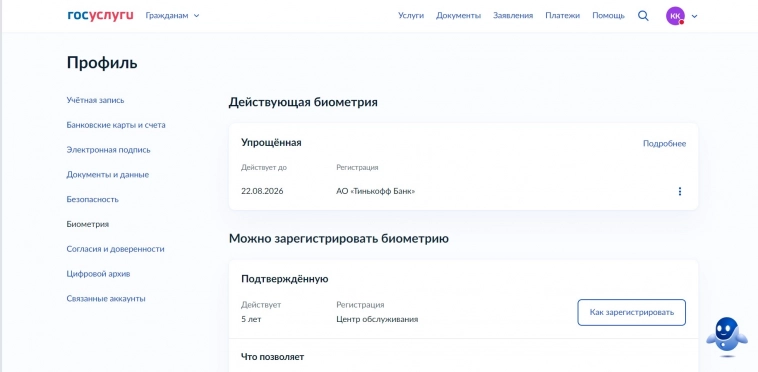Viewport: 758px width, 372px height.
Task: Open Документы и данные section
Action: coord(107,174)
